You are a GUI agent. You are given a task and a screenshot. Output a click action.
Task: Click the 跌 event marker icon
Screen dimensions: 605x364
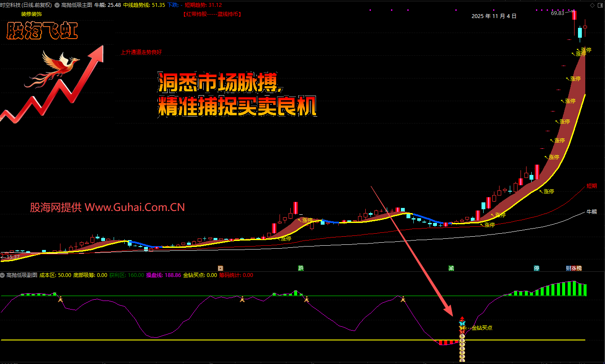(x=301, y=268)
